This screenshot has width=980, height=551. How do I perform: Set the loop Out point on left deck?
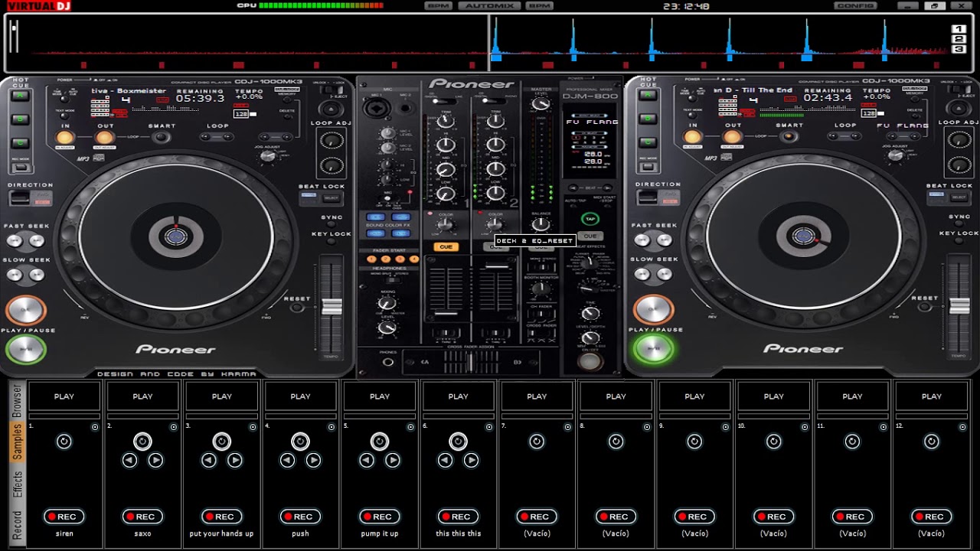coord(104,138)
